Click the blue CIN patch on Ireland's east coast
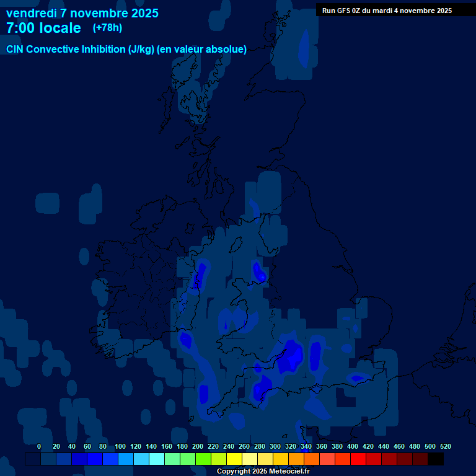This screenshot has width=476, height=476. click(200, 276)
